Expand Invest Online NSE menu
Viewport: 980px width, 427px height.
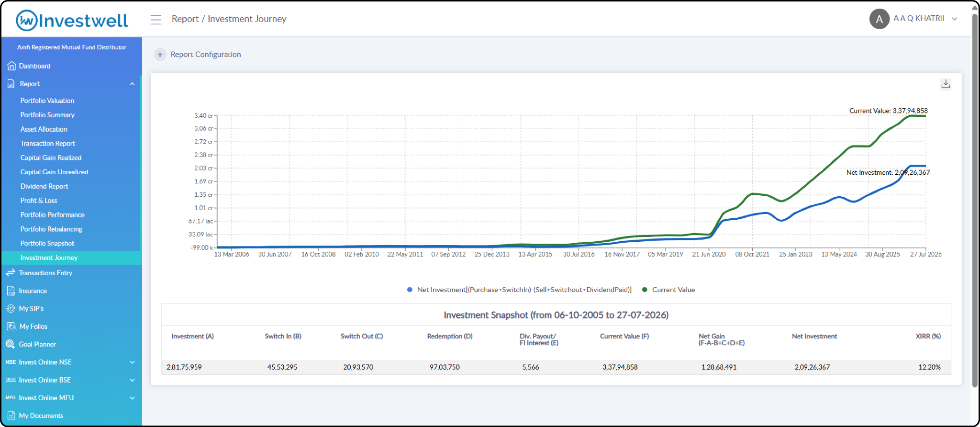pos(132,362)
